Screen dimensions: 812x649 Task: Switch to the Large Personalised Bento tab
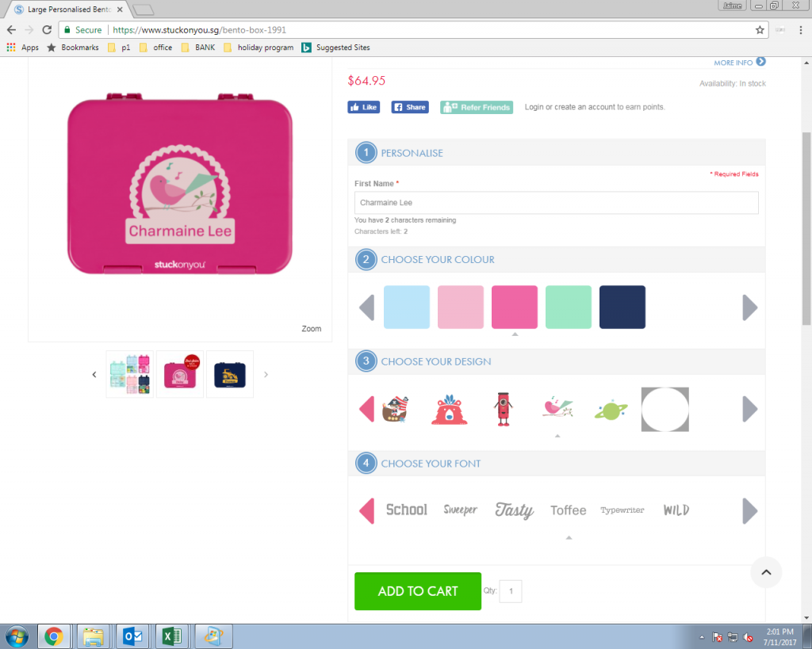pos(69,10)
